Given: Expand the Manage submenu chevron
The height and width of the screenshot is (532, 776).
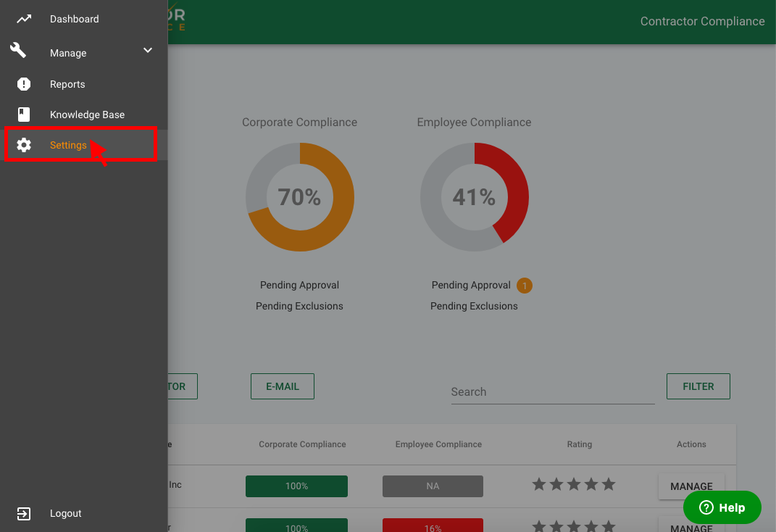Looking at the screenshot, I should [x=148, y=51].
